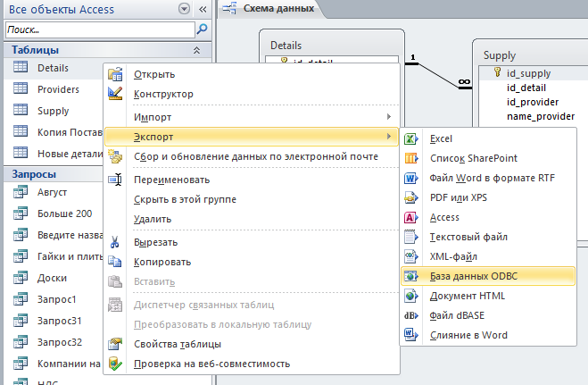The image size is (588, 385).
Task: Click the Providers table icon
Action: tap(21, 89)
